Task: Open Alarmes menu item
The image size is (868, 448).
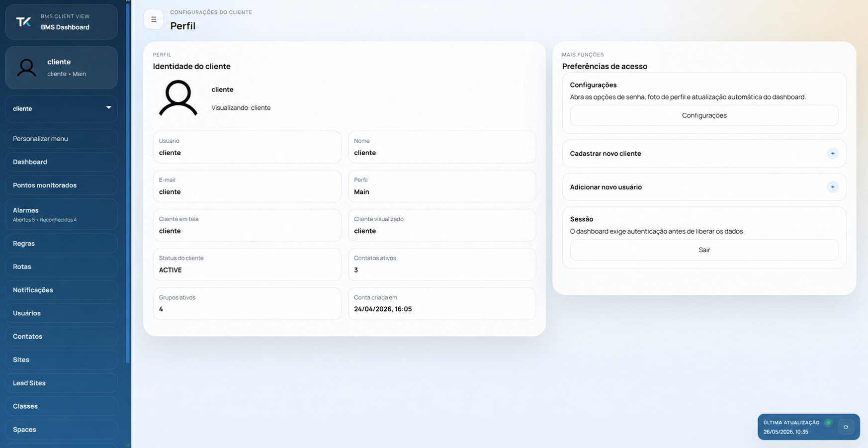Action: (62, 214)
